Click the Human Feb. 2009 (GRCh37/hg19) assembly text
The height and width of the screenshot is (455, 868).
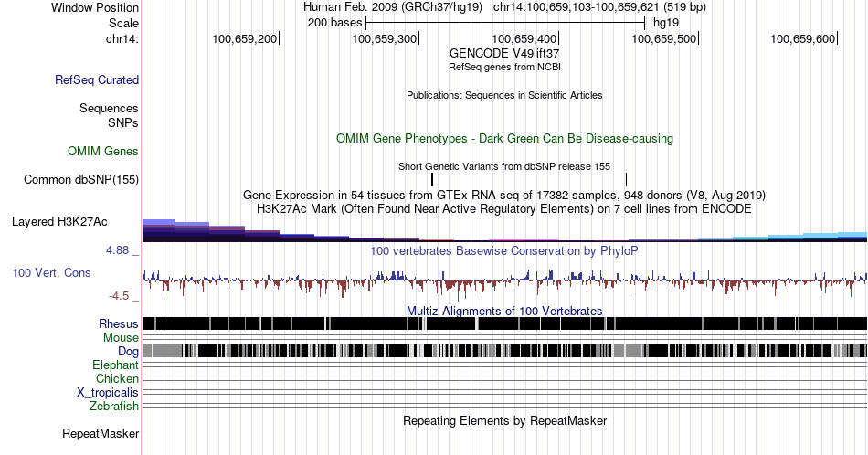393,7
